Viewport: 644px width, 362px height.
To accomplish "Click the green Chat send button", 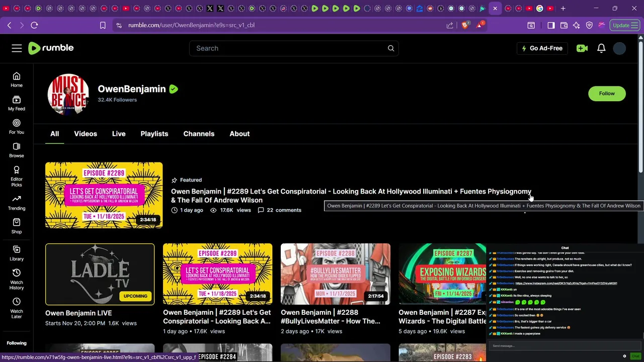I will point(635,356).
